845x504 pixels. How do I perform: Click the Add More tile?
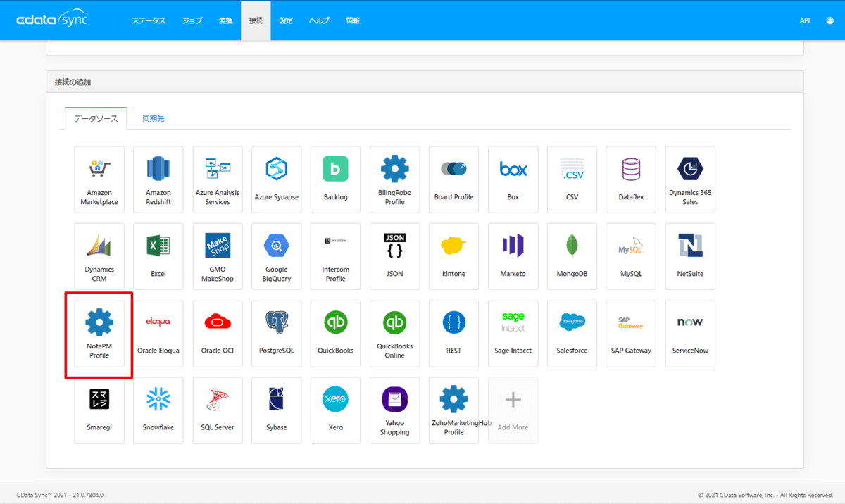click(x=513, y=410)
